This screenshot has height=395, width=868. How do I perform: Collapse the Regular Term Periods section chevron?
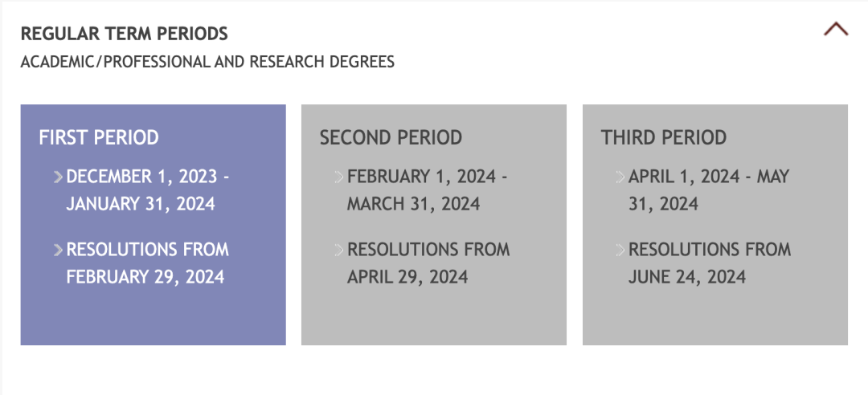(835, 29)
